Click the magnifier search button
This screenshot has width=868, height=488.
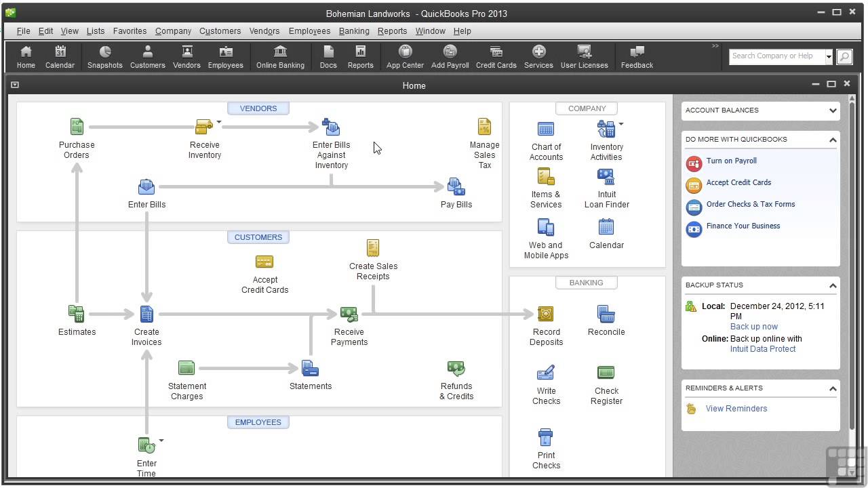(x=844, y=57)
